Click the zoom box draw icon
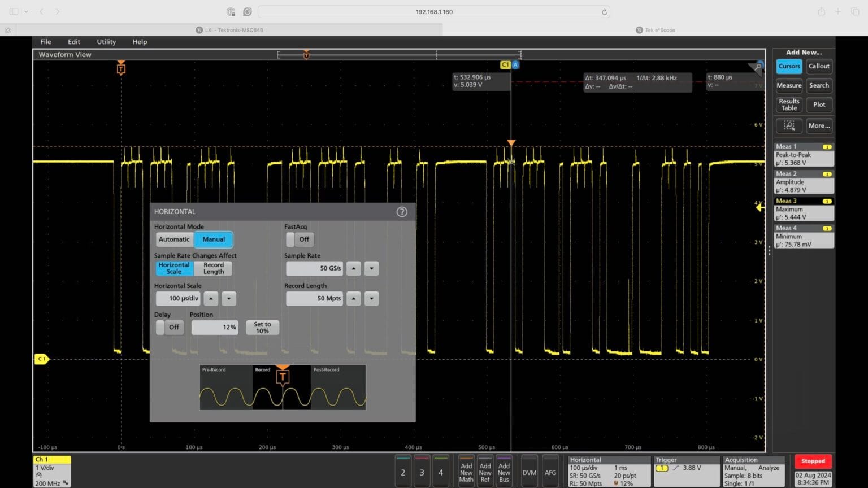The height and width of the screenshot is (488, 868). 789,125
